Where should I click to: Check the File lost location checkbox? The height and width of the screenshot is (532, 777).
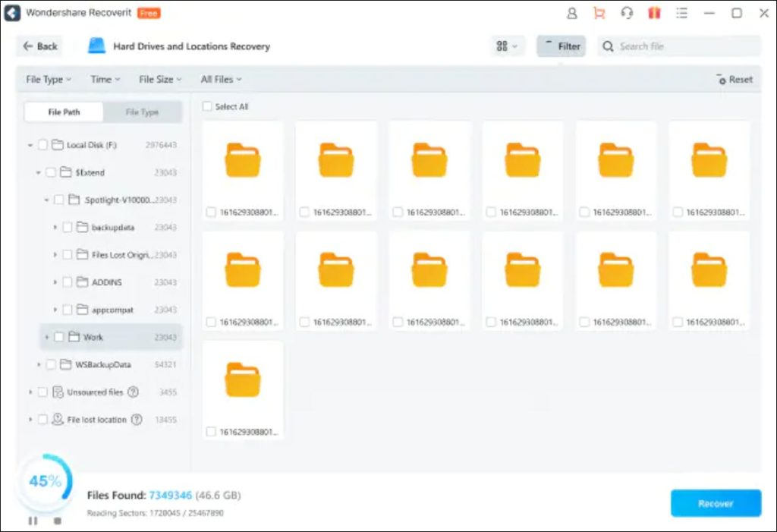coord(42,420)
